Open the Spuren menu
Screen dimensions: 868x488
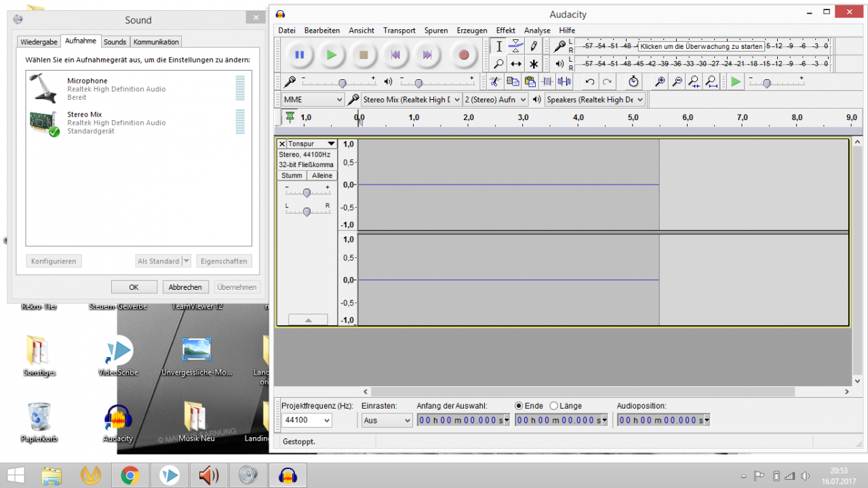tap(436, 31)
